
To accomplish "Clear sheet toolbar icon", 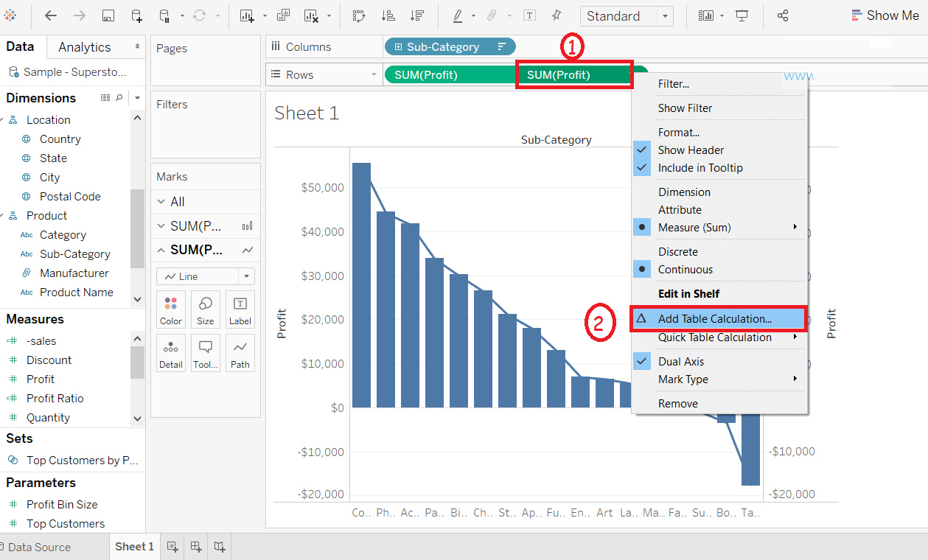I will (312, 15).
